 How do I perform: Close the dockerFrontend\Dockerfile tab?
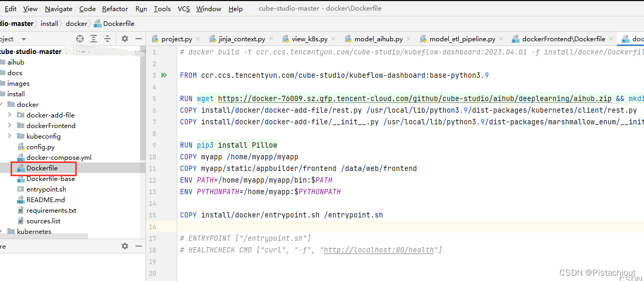(611, 39)
